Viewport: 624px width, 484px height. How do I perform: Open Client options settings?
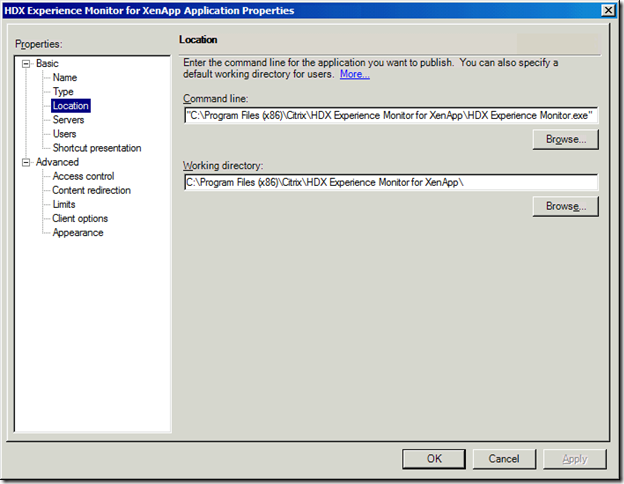point(80,219)
